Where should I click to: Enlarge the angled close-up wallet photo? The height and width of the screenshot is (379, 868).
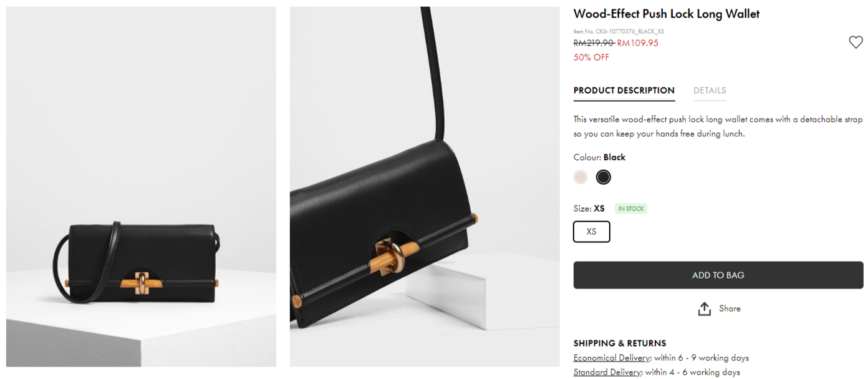click(x=425, y=186)
